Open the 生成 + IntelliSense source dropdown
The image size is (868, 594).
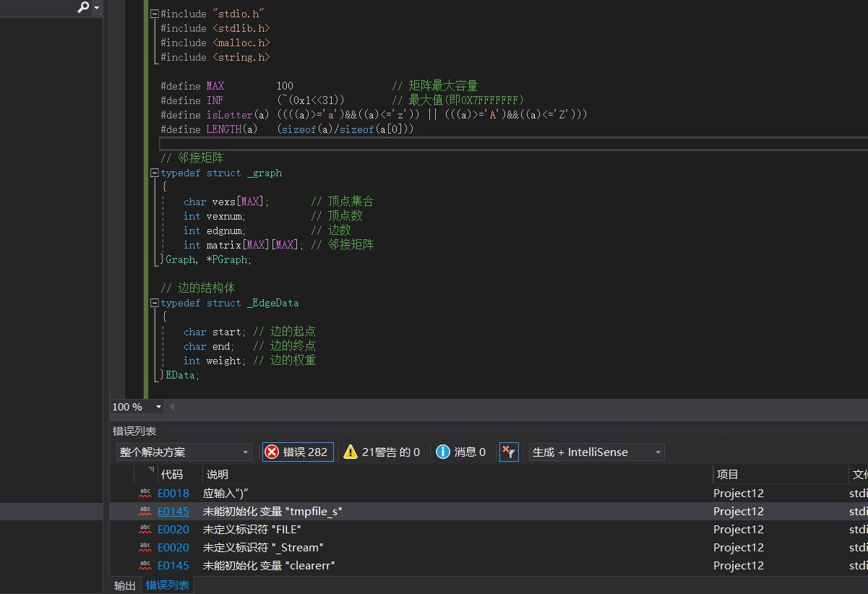[x=596, y=452]
